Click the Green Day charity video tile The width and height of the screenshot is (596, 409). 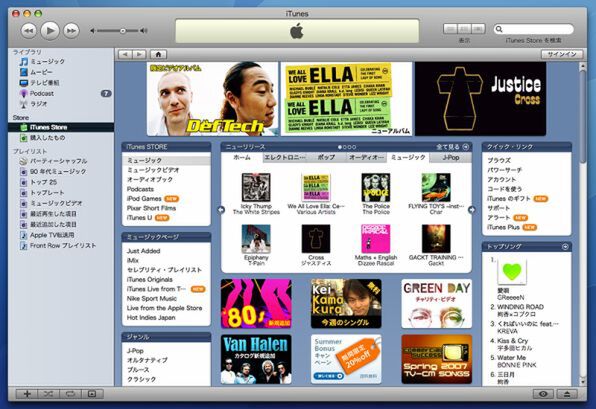click(437, 304)
